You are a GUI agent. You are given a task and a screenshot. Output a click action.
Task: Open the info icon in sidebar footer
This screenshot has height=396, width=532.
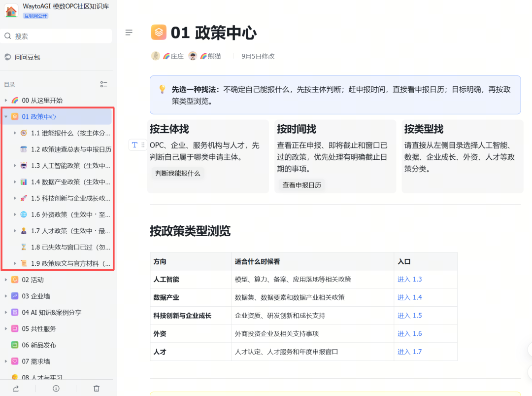[56, 388]
